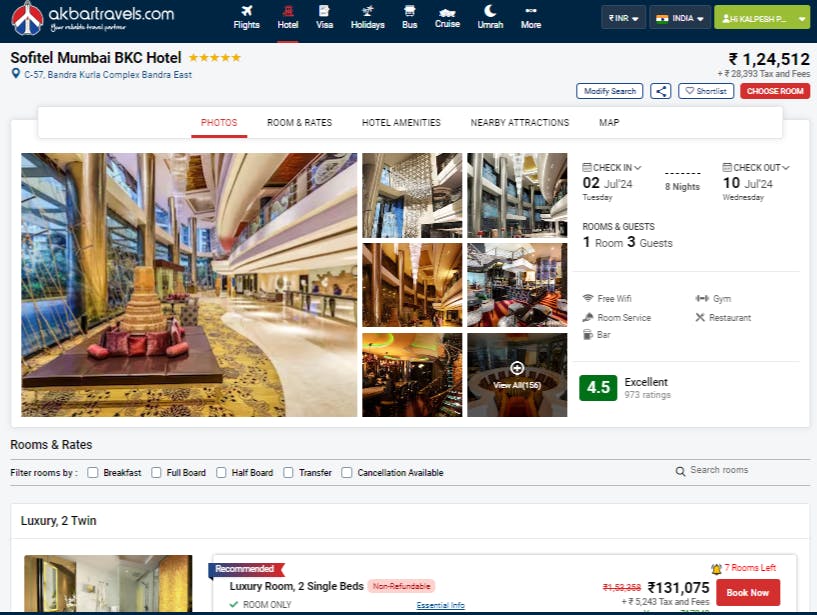Click the location pin icon near address
Viewport: 817px width, 615px height.
coord(16,74)
